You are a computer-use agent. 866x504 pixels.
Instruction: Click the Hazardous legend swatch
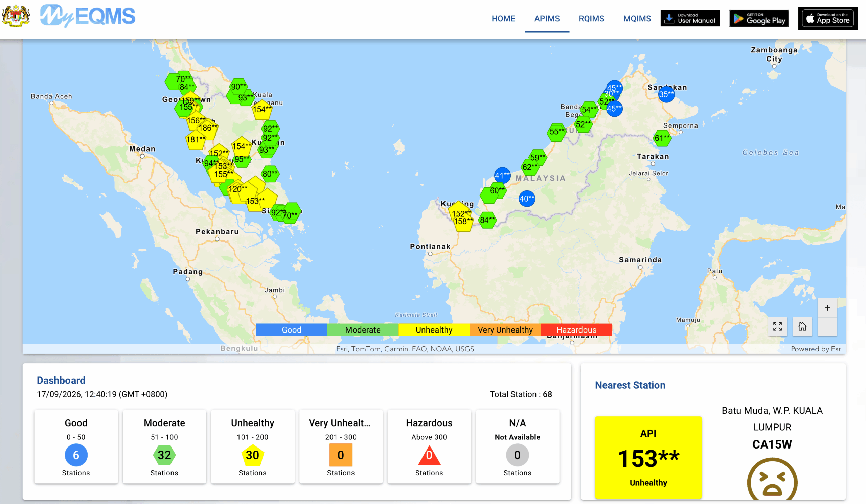[576, 330]
